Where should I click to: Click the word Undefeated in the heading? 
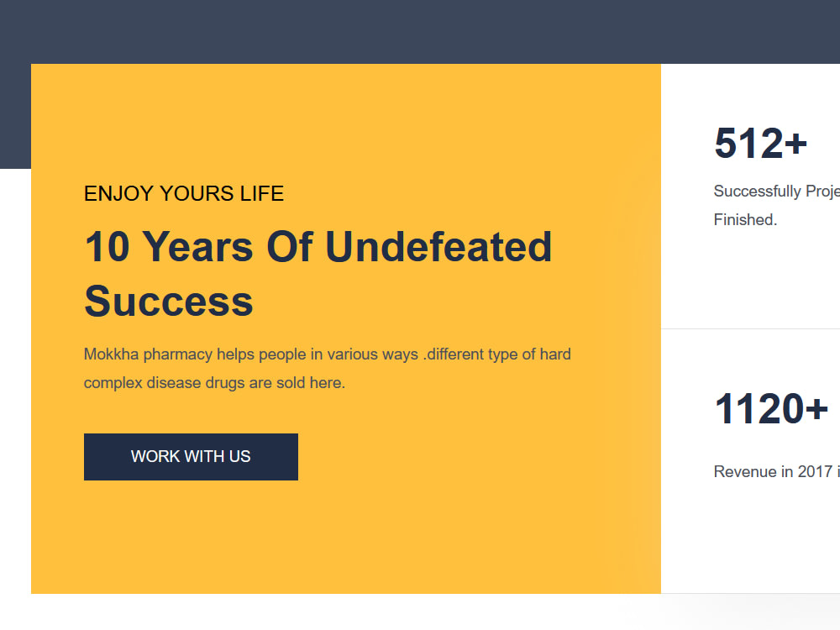[438, 246]
